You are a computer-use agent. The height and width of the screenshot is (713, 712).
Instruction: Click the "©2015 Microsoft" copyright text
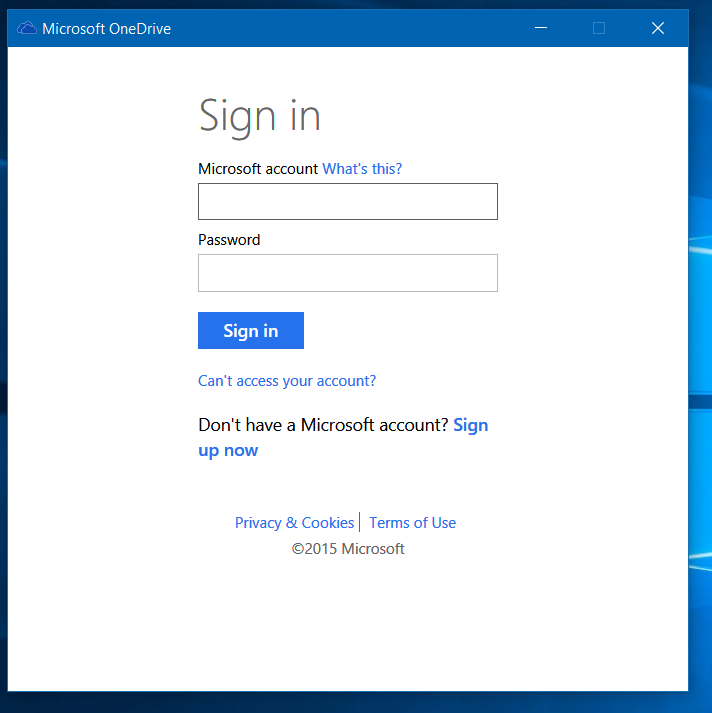348,549
